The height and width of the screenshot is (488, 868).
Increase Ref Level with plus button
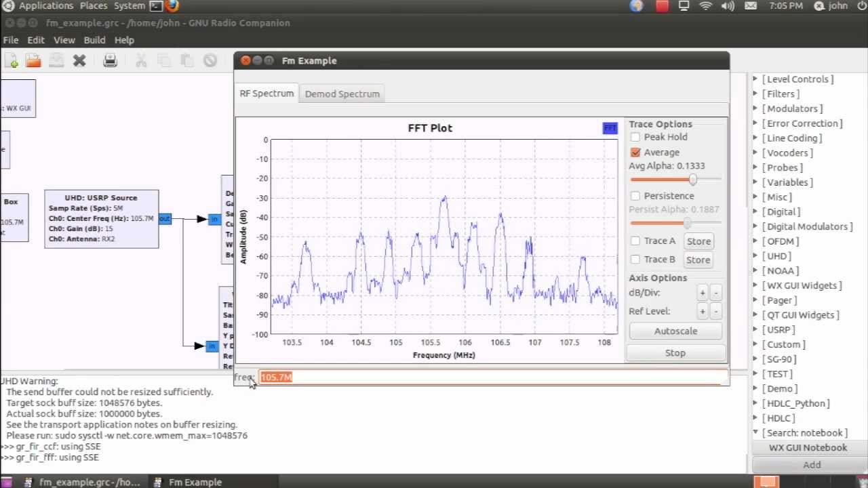click(x=703, y=311)
